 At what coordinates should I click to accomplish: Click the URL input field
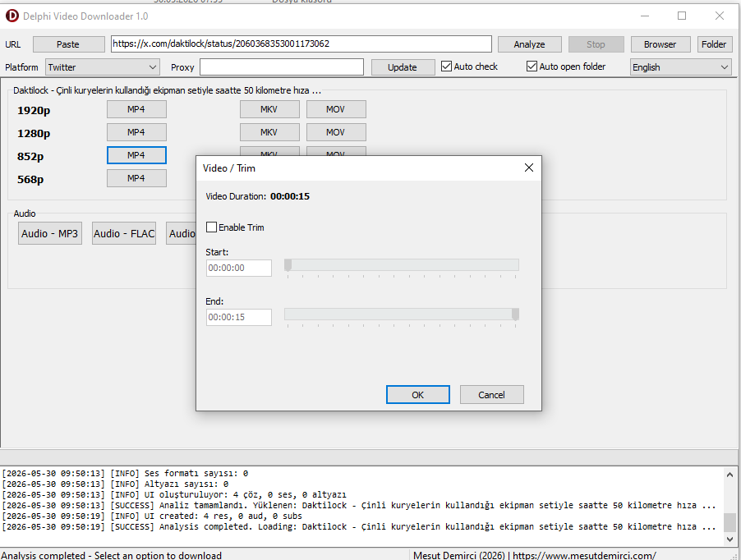(301, 44)
